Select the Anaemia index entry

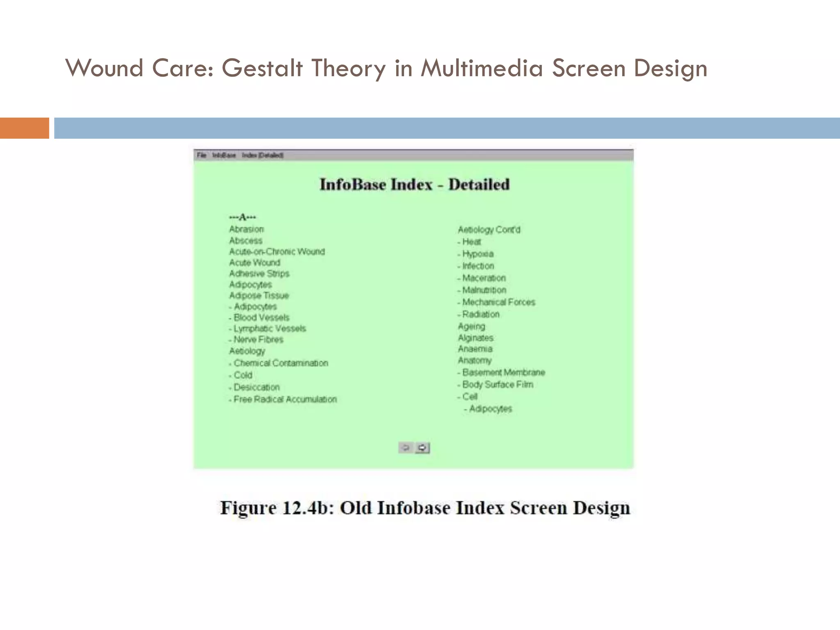[x=475, y=349]
